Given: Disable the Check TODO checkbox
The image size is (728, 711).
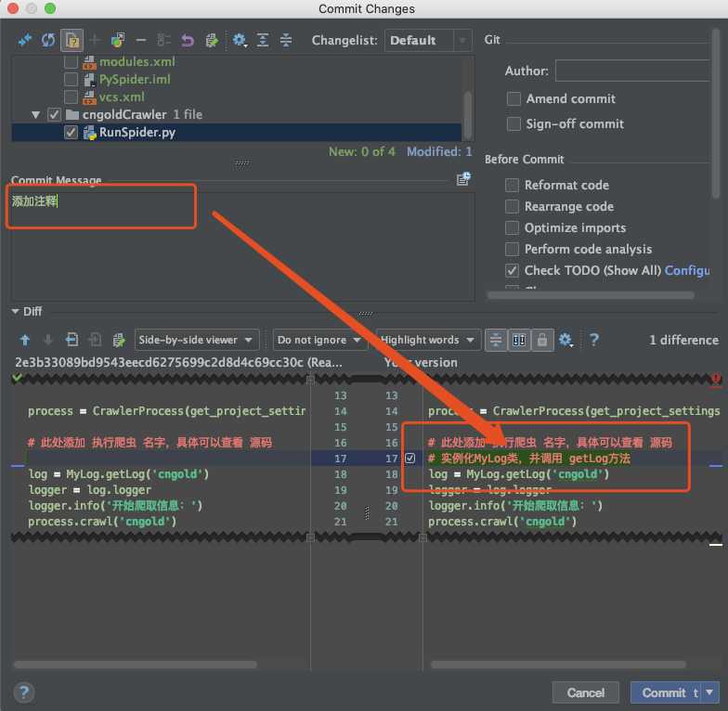Looking at the screenshot, I should pyautogui.click(x=512, y=271).
